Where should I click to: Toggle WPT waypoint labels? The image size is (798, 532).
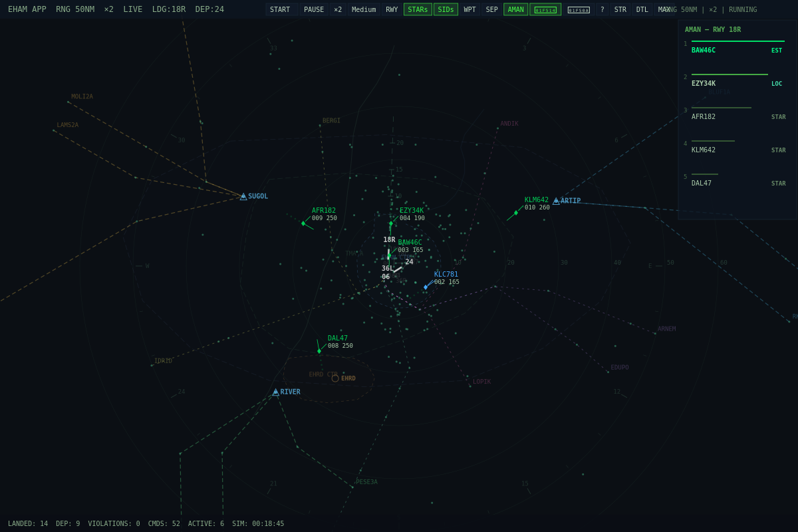click(x=469, y=9)
